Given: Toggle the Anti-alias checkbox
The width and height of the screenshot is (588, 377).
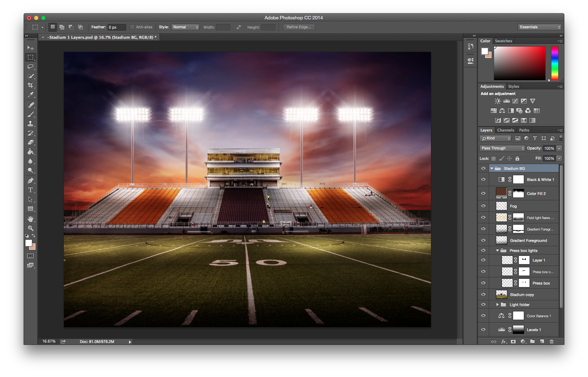Looking at the screenshot, I should pos(132,27).
